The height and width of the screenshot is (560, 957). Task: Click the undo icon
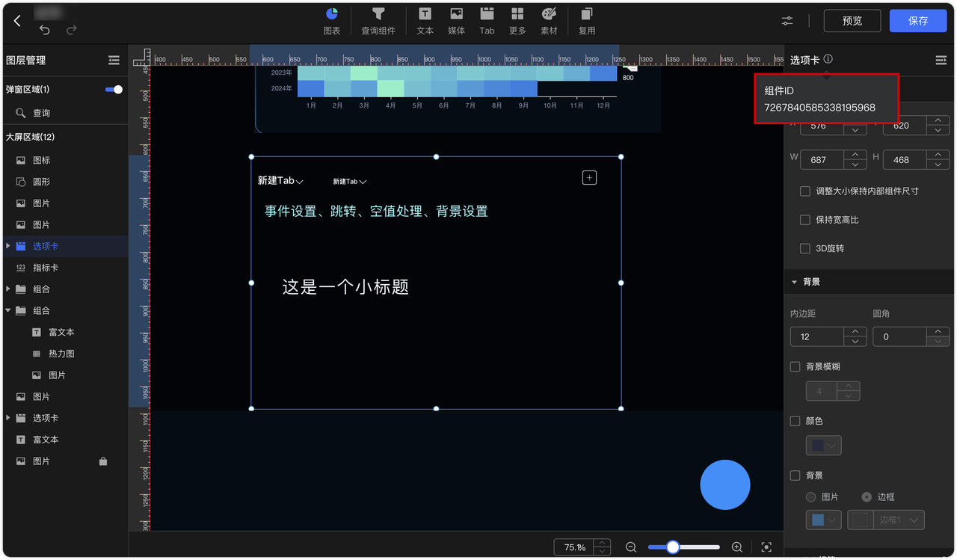tap(45, 30)
